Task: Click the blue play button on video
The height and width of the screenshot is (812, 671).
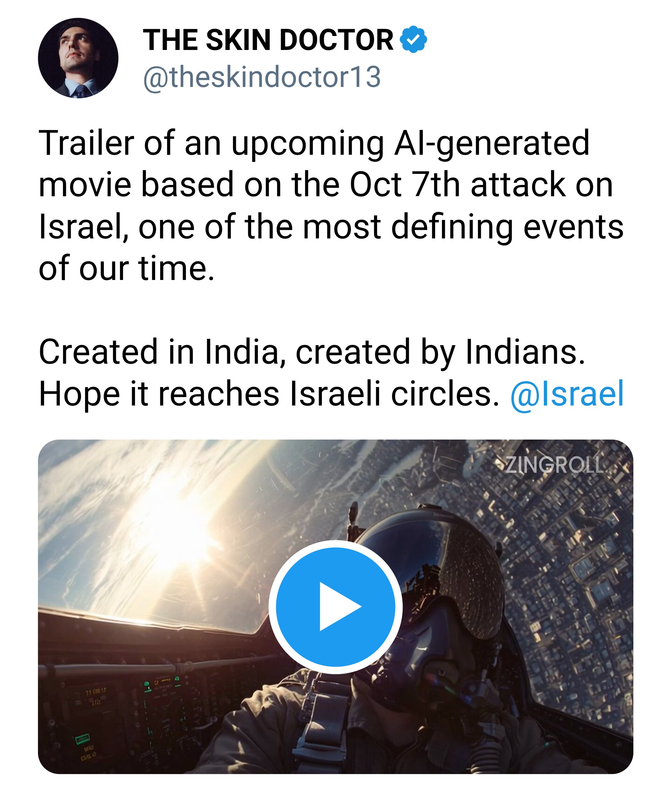Action: (335, 607)
